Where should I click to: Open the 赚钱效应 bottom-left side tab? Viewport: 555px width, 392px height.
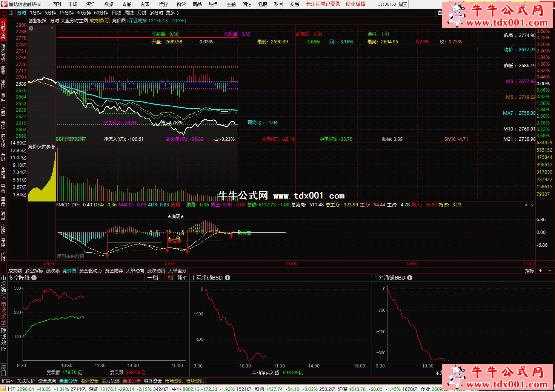pos(3,340)
